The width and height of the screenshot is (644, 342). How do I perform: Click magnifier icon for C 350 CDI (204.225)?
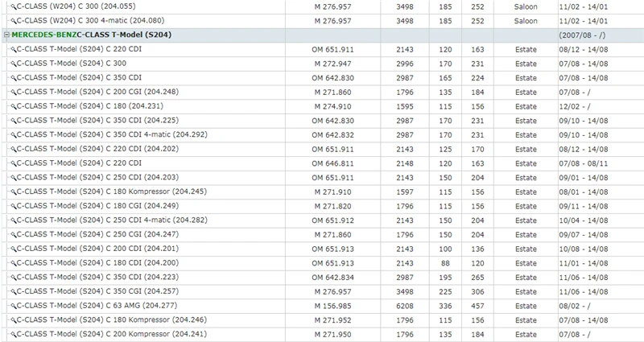[x=14, y=121]
